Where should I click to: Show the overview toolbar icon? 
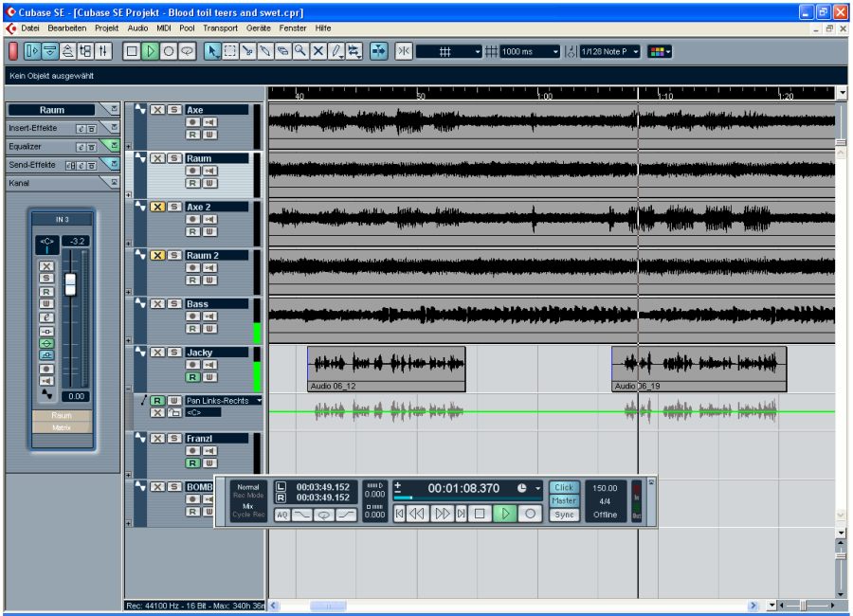point(67,51)
